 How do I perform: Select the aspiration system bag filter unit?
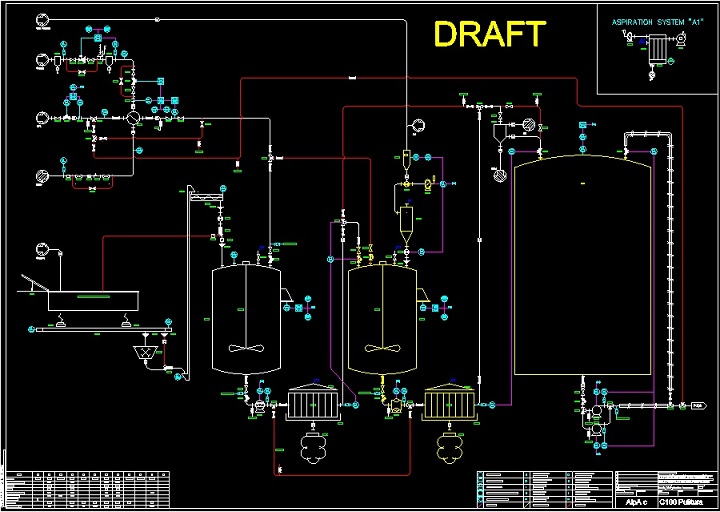[658, 51]
